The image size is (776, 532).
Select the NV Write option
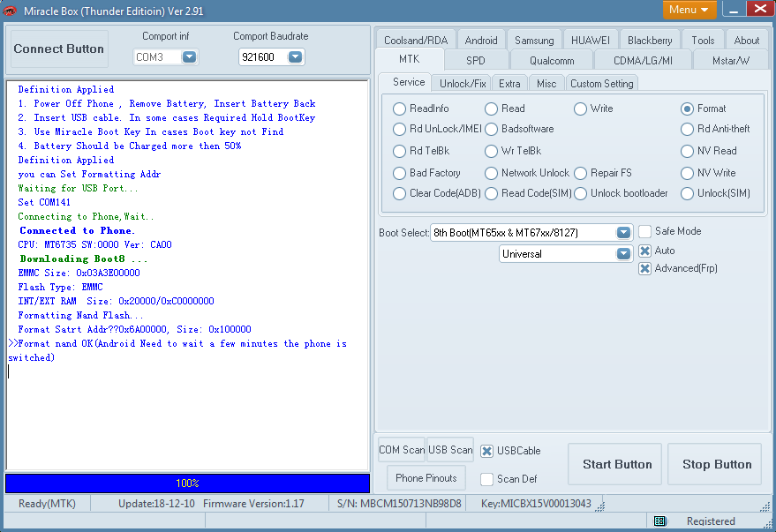pyautogui.click(x=687, y=174)
